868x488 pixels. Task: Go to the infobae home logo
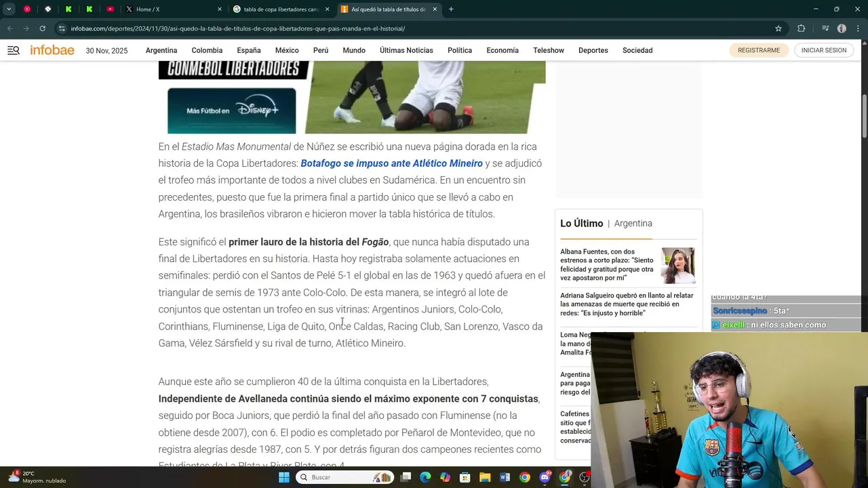coord(52,50)
